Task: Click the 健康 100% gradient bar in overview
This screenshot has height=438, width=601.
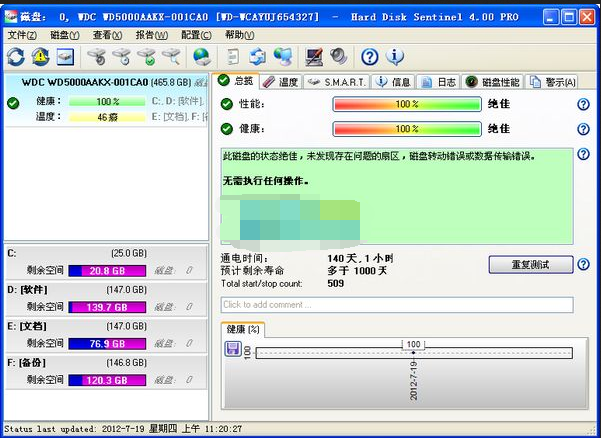Action: (407, 129)
